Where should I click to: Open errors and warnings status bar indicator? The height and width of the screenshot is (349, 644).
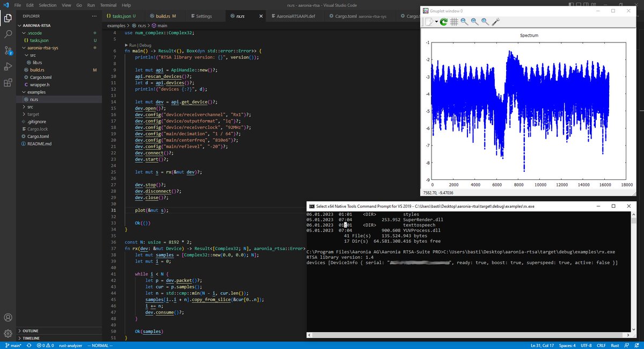click(x=45, y=345)
